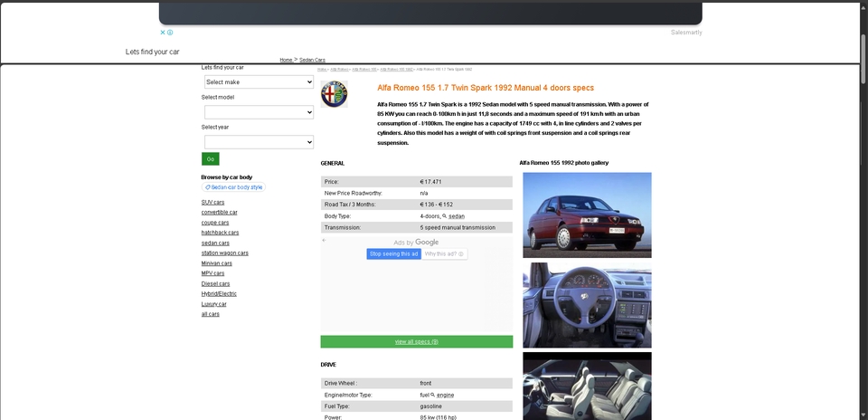Browse convertible car link
This screenshot has height=420, width=868.
point(219,212)
